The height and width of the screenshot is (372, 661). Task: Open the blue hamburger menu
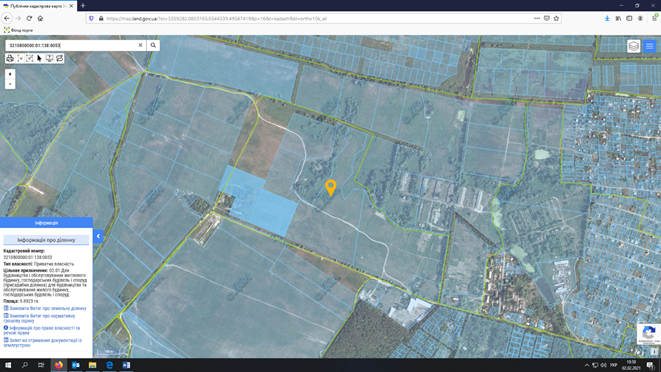[x=650, y=46]
